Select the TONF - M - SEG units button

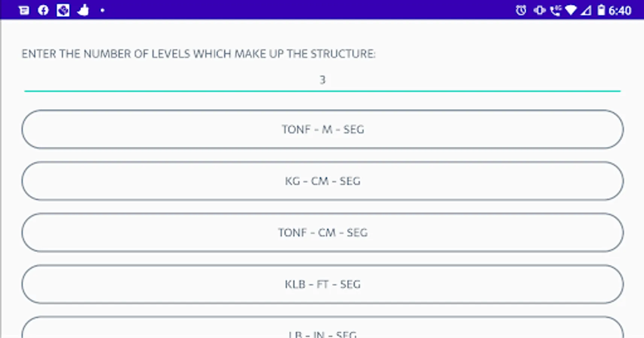click(322, 129)
